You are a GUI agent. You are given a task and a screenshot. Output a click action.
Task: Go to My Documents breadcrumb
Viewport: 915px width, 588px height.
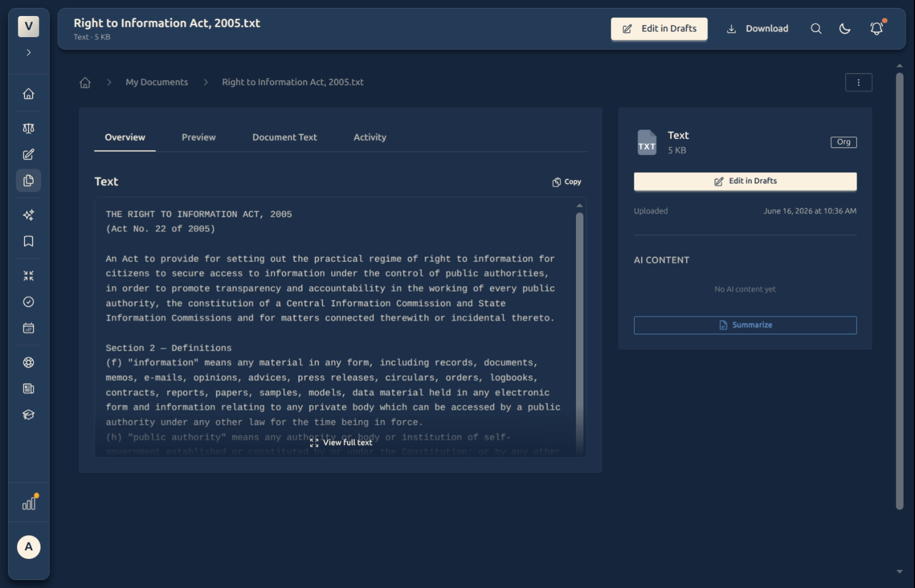[157, 82]
